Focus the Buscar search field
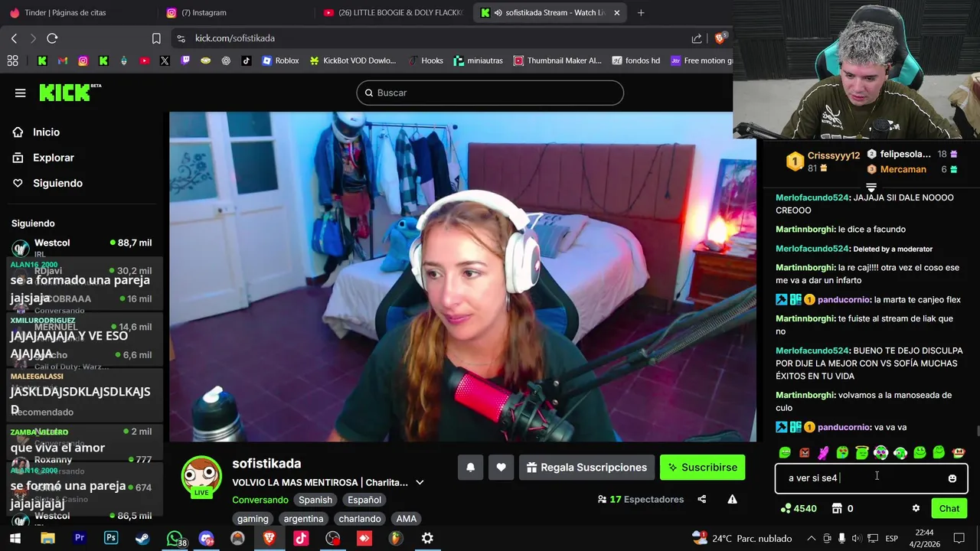Viewport: 980px width, 551px height. point(490,93)
